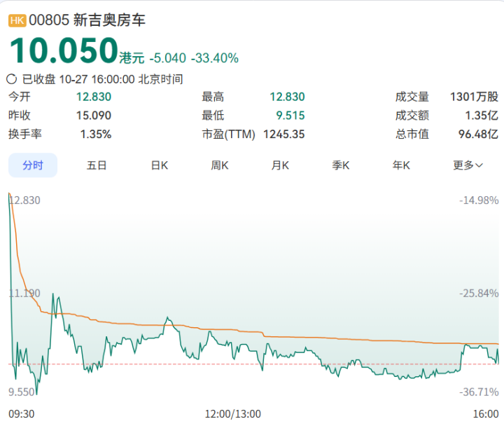504x426 pixels.
Task: Click the closing time 已收盘 10-27 16:00:00
Action: [78, 79]
